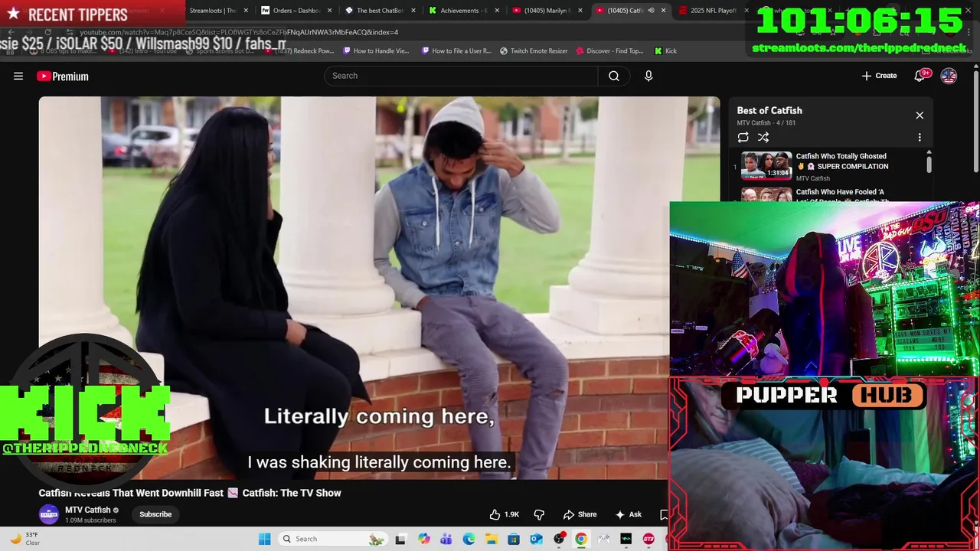Open the game controller app in the taskbar

603,539
